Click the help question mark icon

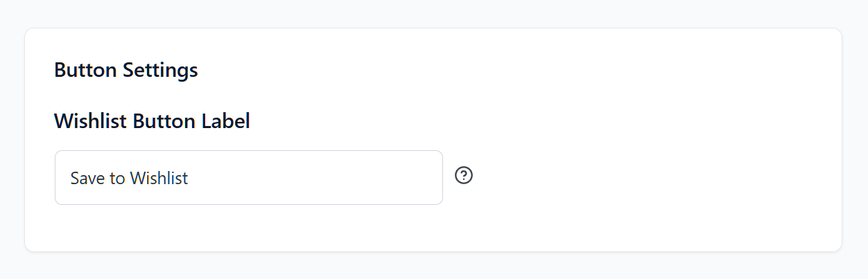(x=464, y=176)
